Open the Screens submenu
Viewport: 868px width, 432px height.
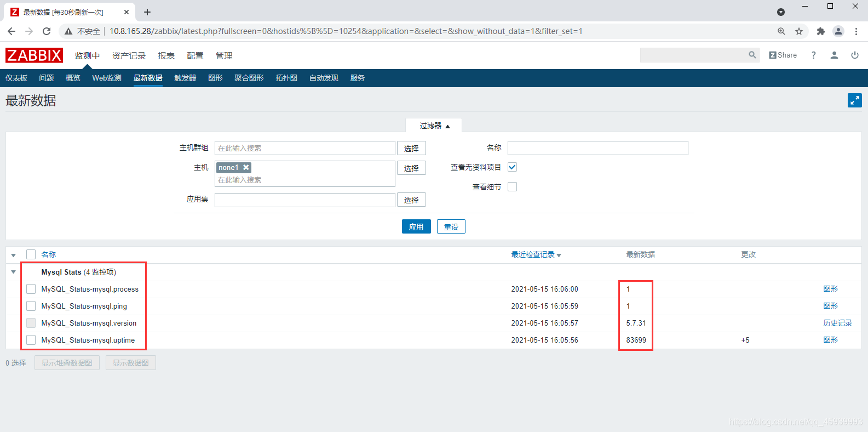pos(249,78)
